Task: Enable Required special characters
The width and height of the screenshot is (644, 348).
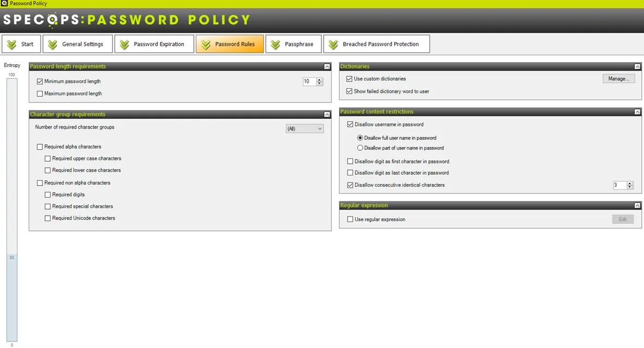Action: tap(48, 206)
